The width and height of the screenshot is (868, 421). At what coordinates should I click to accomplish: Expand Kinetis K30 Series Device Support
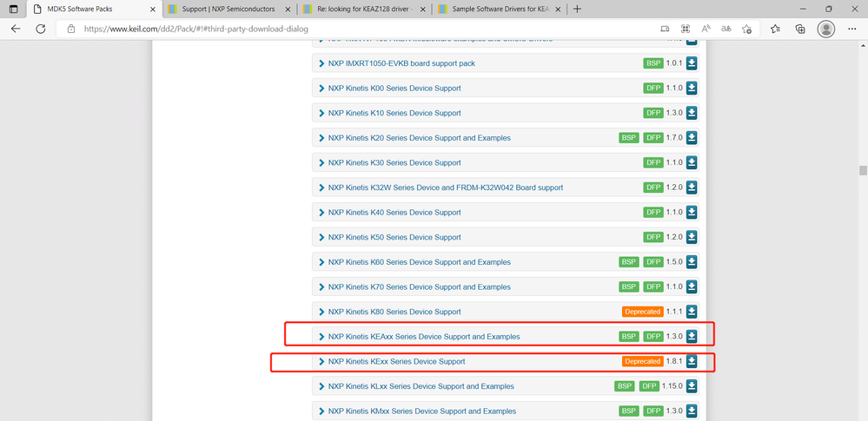321,163
